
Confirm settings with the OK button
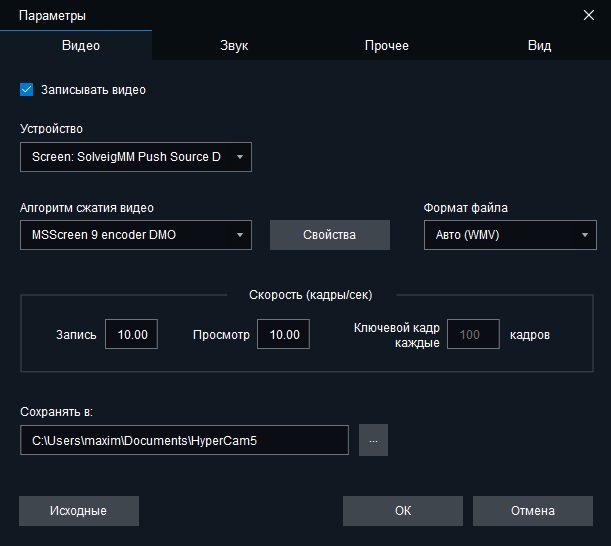[x=403, y=511]
